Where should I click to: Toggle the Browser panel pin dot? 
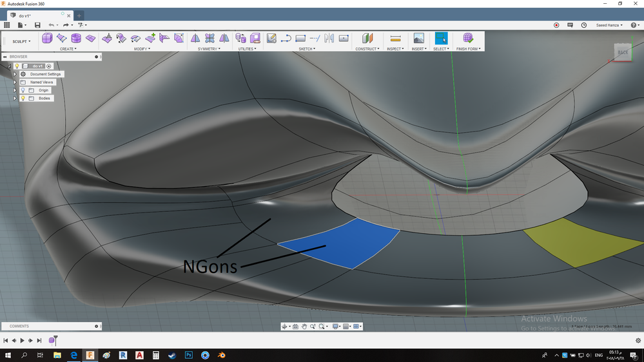point(97,57)
